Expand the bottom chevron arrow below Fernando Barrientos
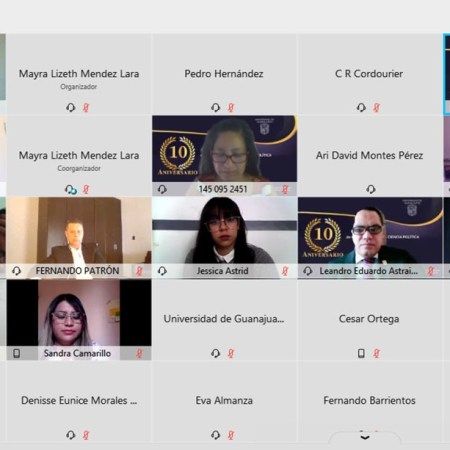This screenshot has height=450, width=450. pos(365,437)
